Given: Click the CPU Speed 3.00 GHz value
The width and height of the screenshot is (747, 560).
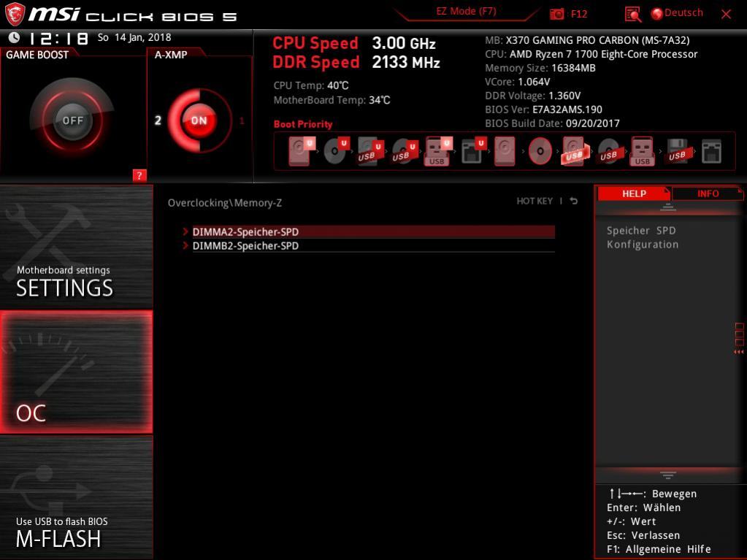Looking at the screenshot, I should tap(404, 43).
